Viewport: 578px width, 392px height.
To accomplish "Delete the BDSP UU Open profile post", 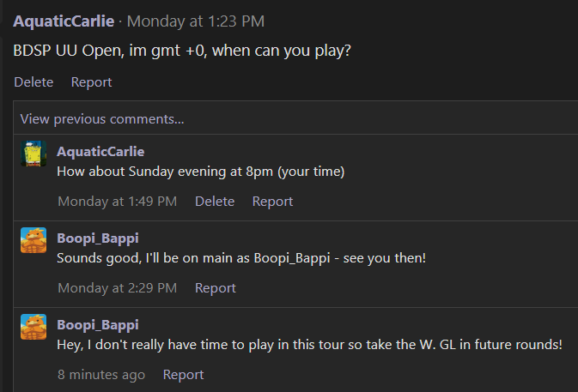I will (33, 81).
